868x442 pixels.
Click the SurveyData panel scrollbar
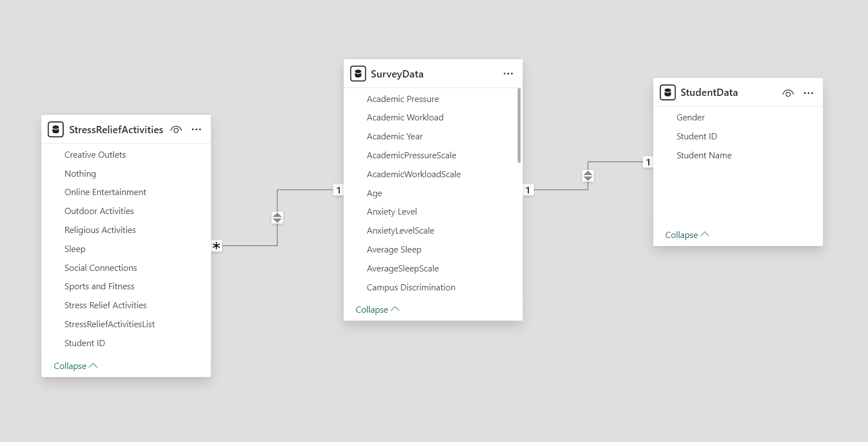(518, 125)
